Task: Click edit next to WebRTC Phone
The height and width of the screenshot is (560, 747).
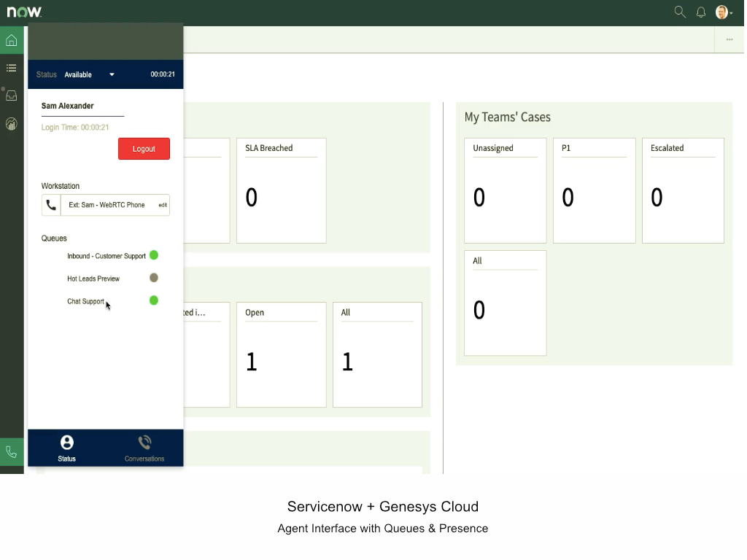Action: click(x=163, y=206)
